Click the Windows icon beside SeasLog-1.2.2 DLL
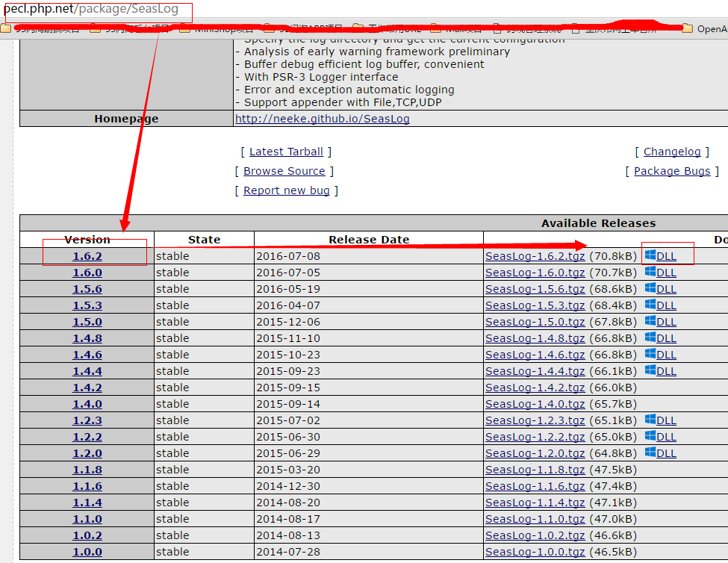 pos(650,436)
